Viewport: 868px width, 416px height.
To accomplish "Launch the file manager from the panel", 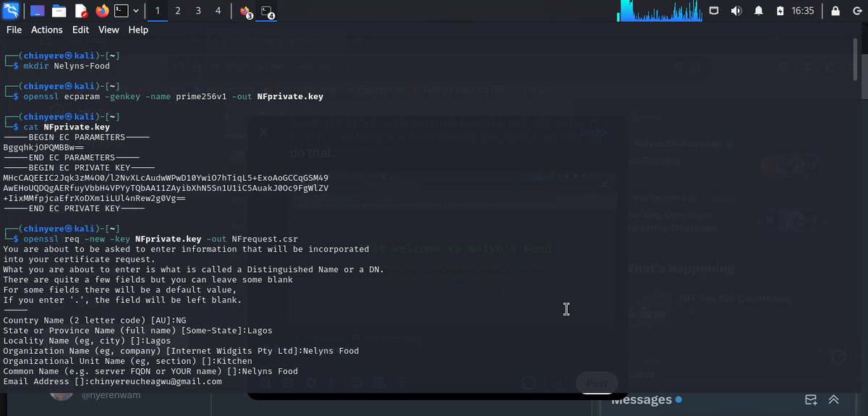I will coord(59,11).
